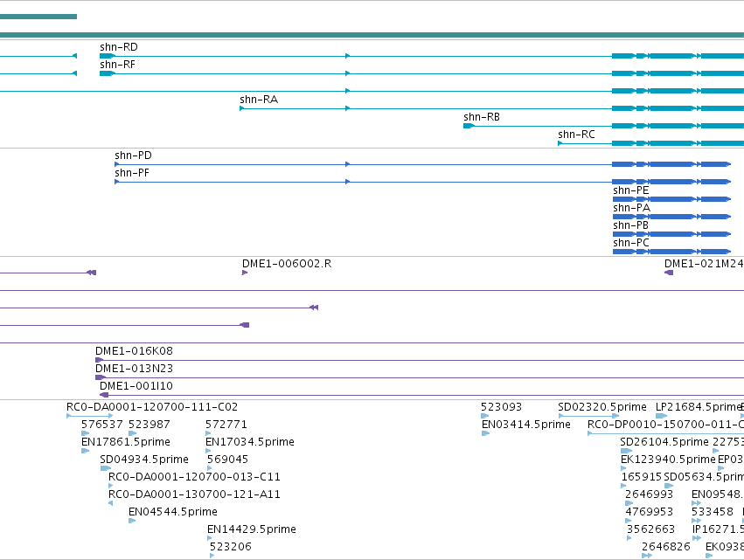
Task: Select the DME1-006O02.R feature arrow
Action: tap(245, 273)
